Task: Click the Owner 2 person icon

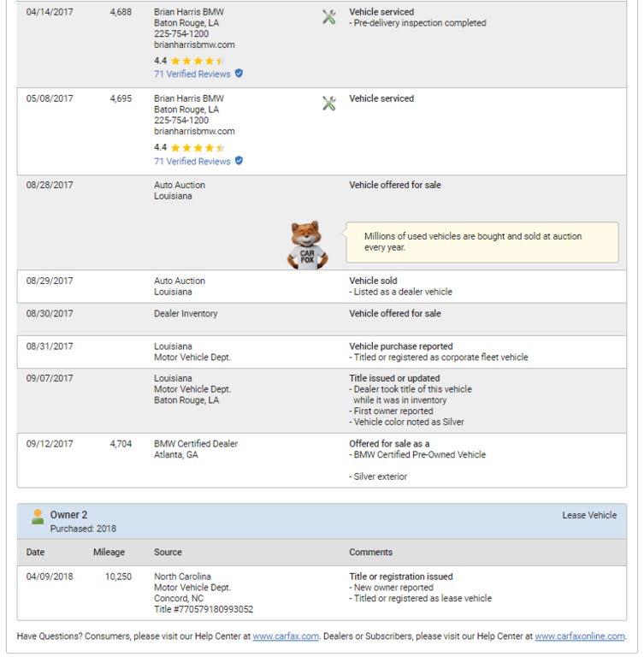Action: (37, 517)
